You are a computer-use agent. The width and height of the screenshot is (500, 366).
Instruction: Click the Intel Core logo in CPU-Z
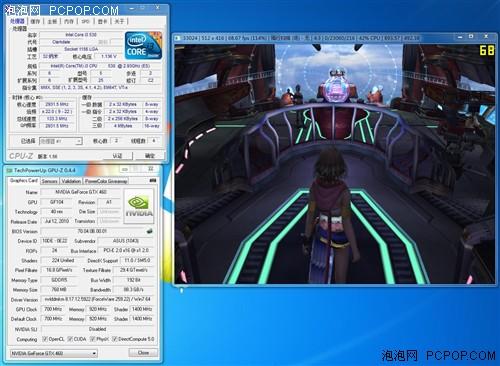143,45
